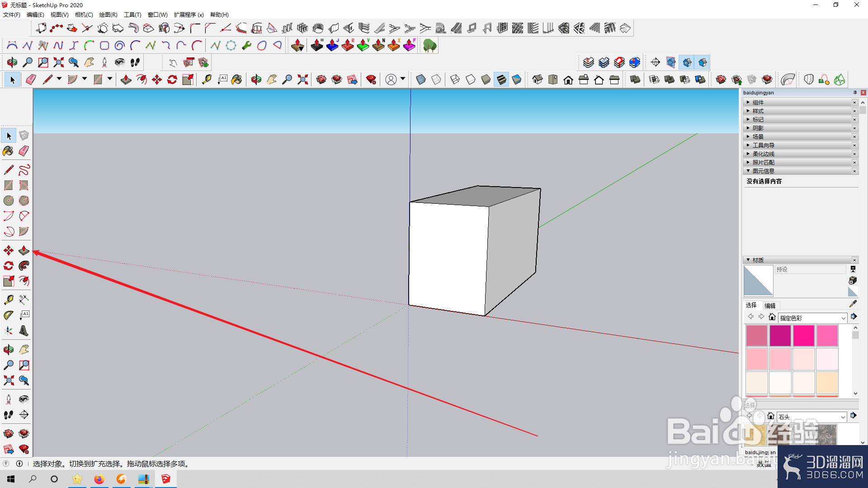Switch to the 选择 tab in materials
The image size is (868, 488).
click(751, 305)
